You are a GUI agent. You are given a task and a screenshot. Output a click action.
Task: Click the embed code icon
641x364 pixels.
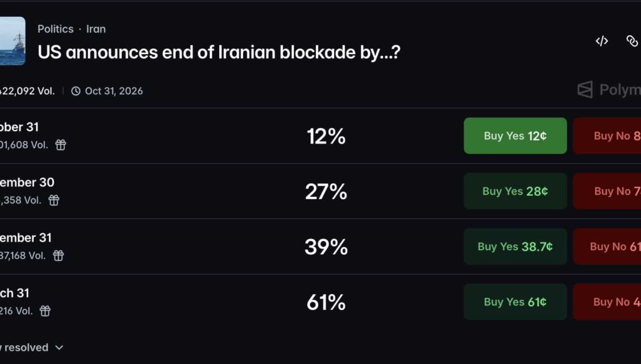click(x=601, y=41)
